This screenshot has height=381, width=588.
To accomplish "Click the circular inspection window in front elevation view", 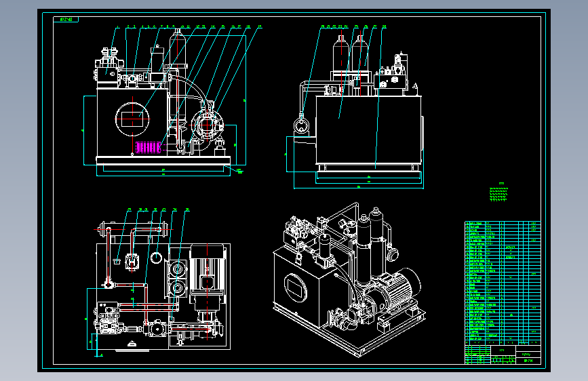I will 132,119.
